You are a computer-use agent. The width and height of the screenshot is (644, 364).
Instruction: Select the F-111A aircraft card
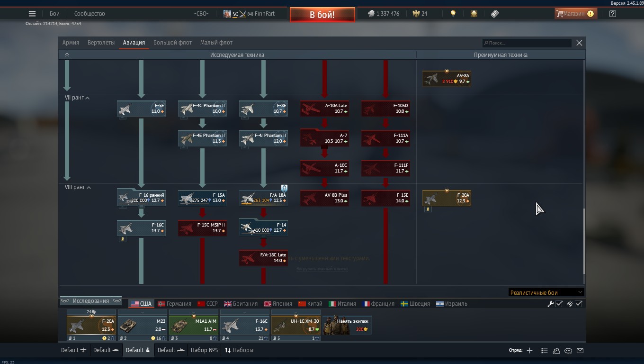(x=385, y=138)
